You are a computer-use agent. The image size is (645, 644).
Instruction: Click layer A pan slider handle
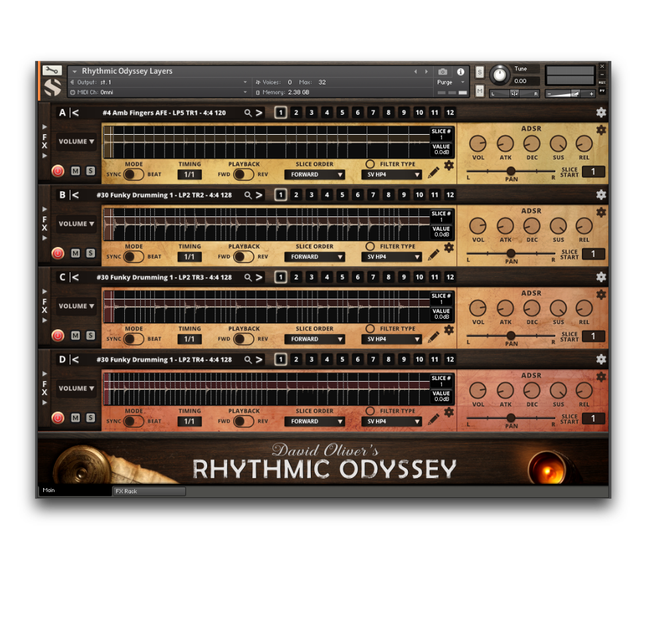[x=510, y=171]
